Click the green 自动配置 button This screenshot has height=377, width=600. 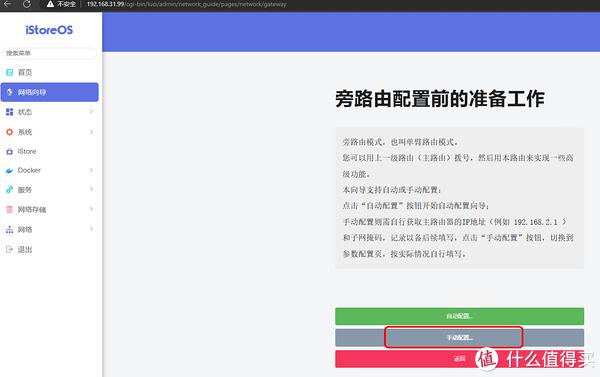pos(460,316)
